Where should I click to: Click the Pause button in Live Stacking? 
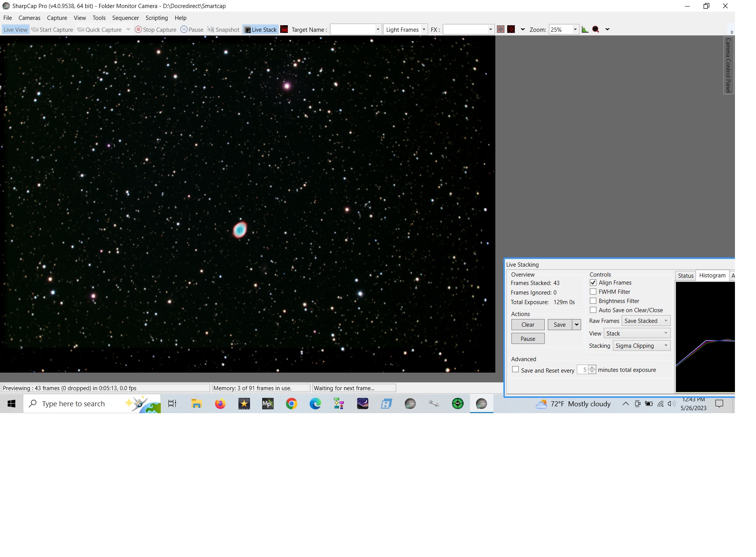(x=528, y=339)
